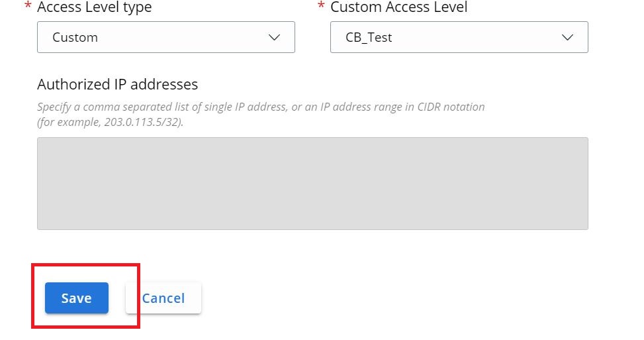Select the 'CB_Test' value text in dropdown
Screen dimensions: 644x340
[369, 38]
